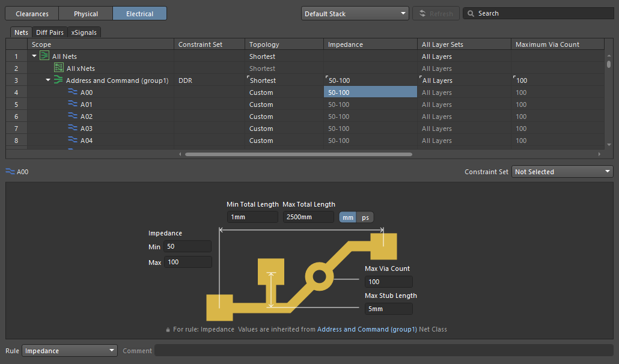Toggle the Electrical constraints view
619x364 pixels.
coord(139,13)
